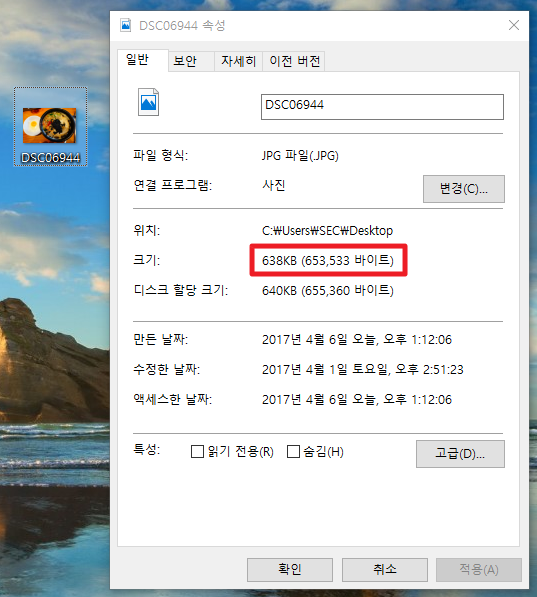Click the 특성: label
Viewport: 537px width, 597px height.
click(147, 450)
